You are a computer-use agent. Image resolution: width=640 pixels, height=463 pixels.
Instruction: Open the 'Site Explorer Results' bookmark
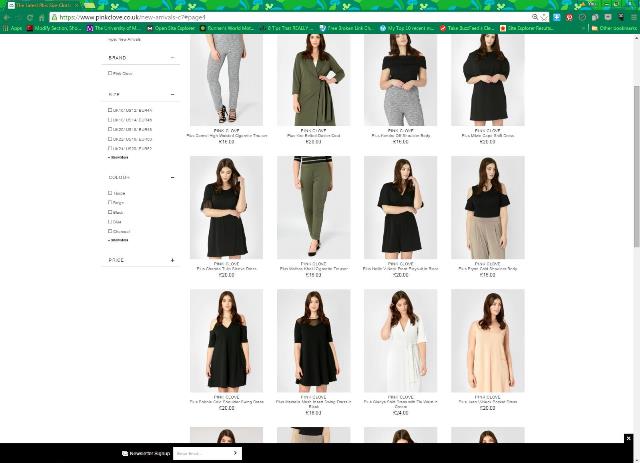(527, 28)
